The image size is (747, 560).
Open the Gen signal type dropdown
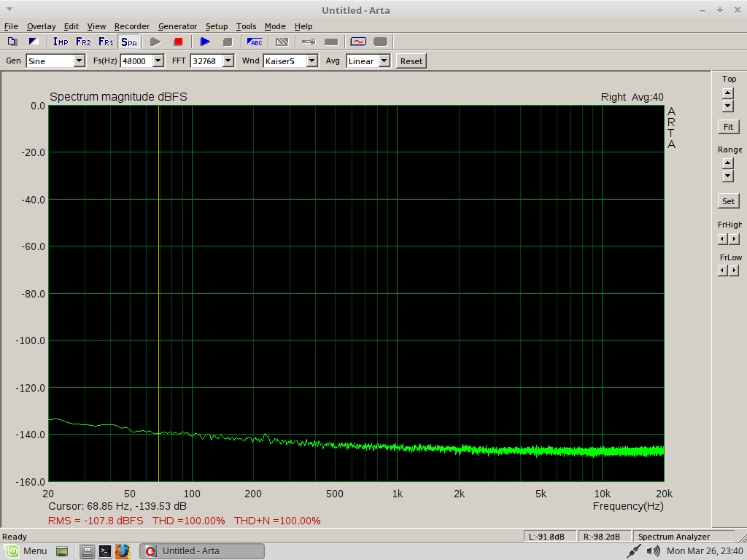tap(79, 61)
